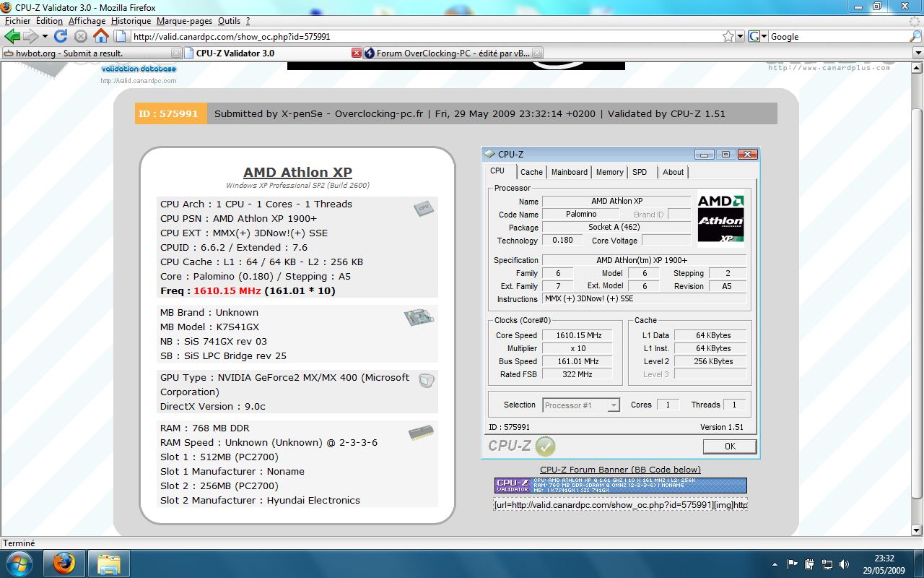The width and height of the screenshot is (924, 578).
Task: Select the CPU-Z Memory tab
Action: coord(609,172)
